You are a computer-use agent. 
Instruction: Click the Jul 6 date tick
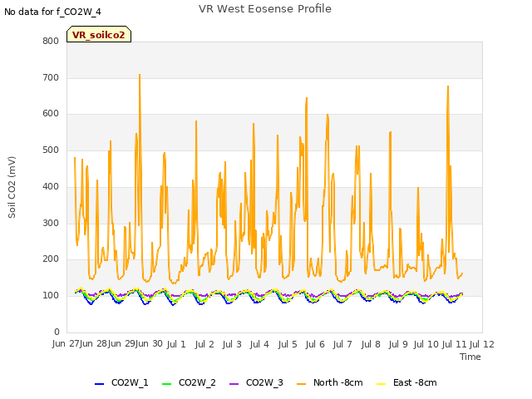click(315, 344)
